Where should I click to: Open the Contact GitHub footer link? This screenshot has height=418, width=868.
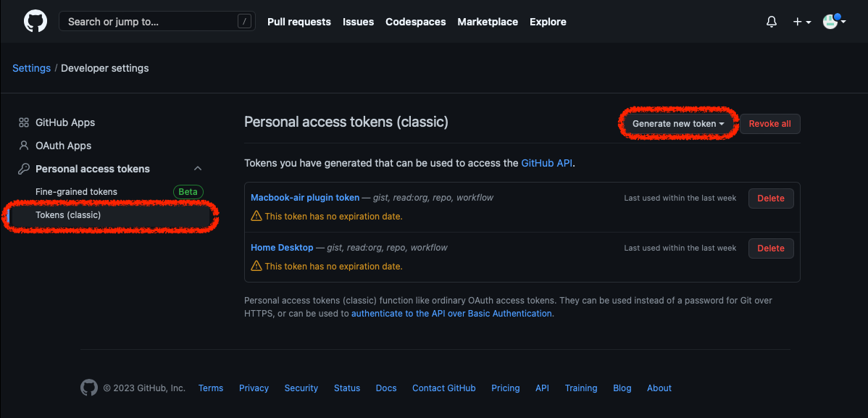[444, 388]
